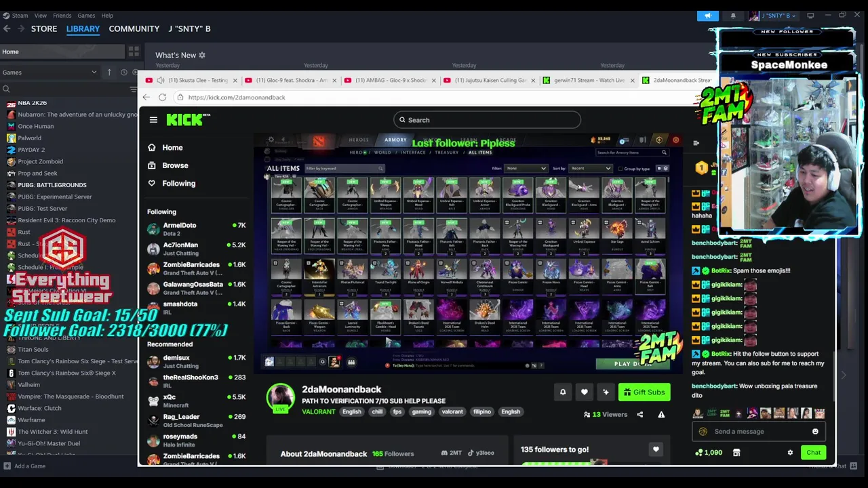Image resolution: width=868 pixels, height=488 pixels.
Task: Open the J "SNTY" B profile section in Steam
Action: (189, 28)
